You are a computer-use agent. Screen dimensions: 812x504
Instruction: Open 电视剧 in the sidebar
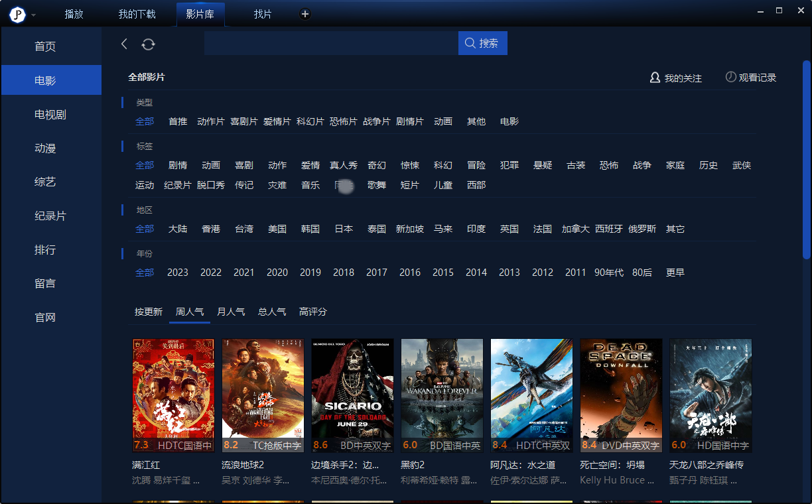pos(50,115)
